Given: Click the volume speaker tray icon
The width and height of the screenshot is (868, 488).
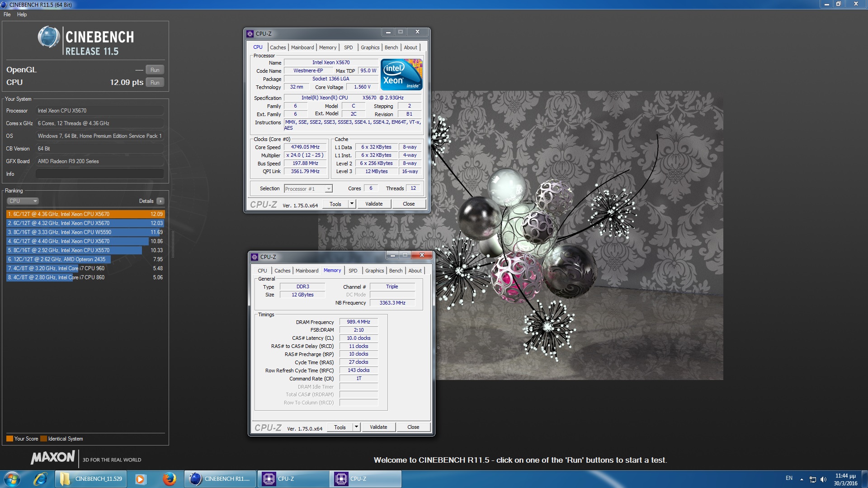Looking at the screenshot, I should tap(823, 479).
